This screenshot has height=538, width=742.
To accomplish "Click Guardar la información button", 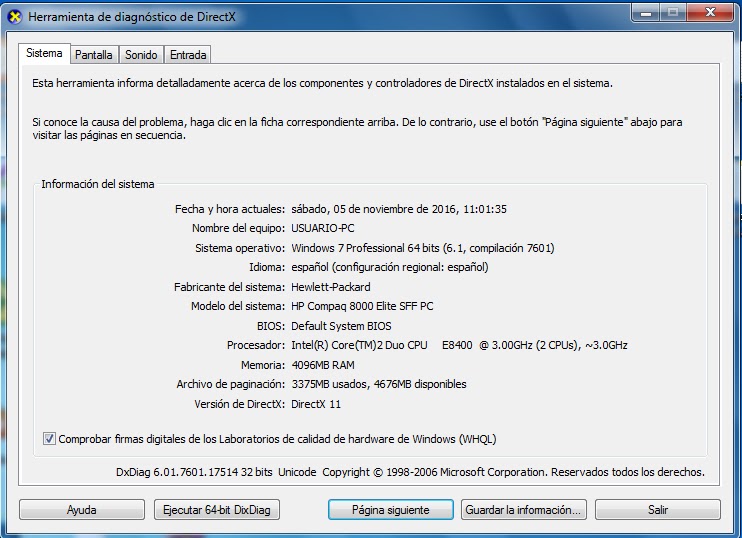I will [524, 510].
